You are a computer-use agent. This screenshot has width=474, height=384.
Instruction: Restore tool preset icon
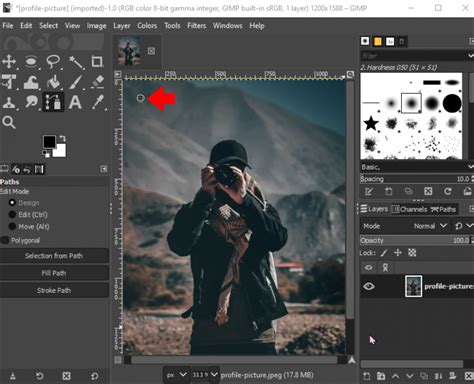(x=40, y=376)
